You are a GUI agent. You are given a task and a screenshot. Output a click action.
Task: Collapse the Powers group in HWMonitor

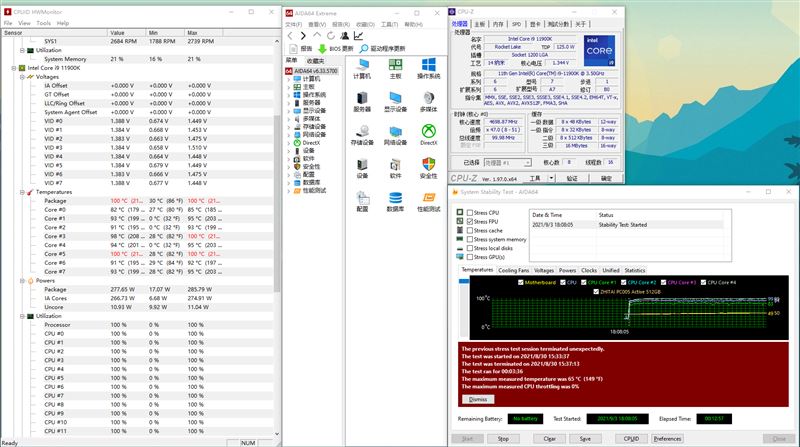point(22,281)
